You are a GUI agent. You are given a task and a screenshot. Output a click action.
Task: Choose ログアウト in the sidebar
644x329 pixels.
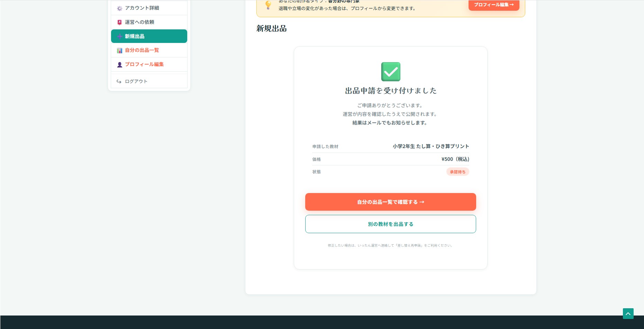click(x=149, y=81)
